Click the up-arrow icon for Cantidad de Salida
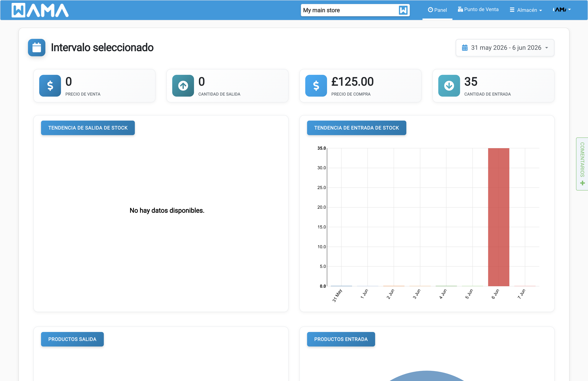 click(183, 86)
